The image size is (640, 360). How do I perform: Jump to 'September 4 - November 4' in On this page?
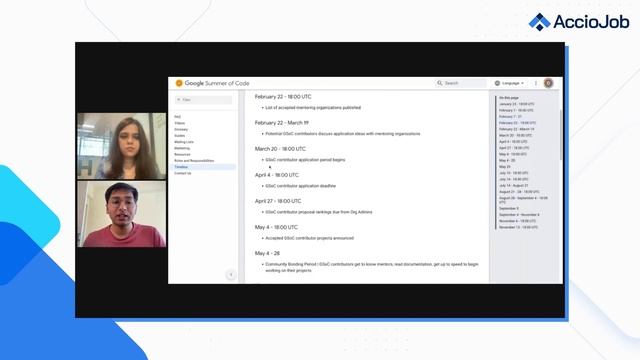(x=519, y=215)
